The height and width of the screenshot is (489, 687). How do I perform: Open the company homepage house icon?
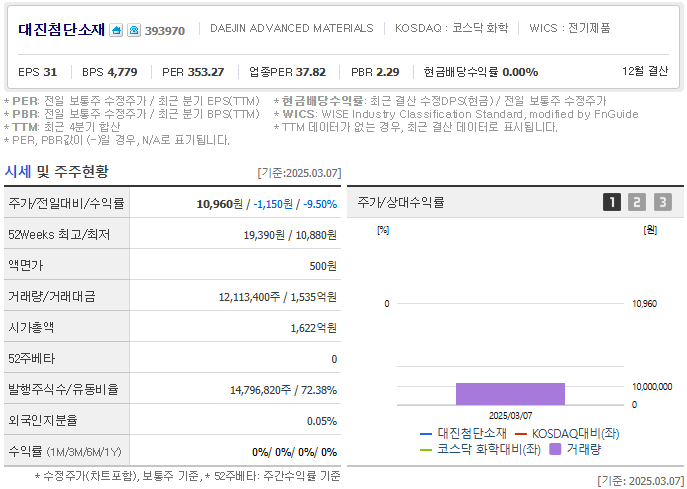pos(116,30)
